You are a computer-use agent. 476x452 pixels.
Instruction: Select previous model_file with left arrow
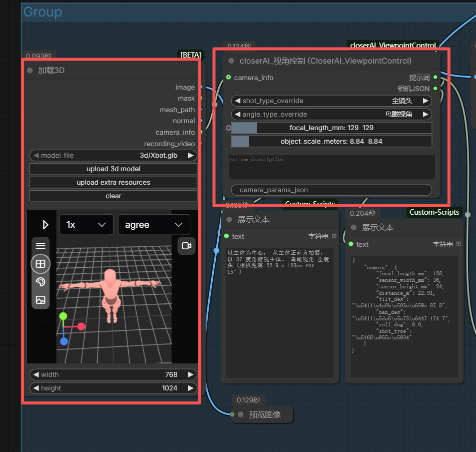click(x=36, y=156)
